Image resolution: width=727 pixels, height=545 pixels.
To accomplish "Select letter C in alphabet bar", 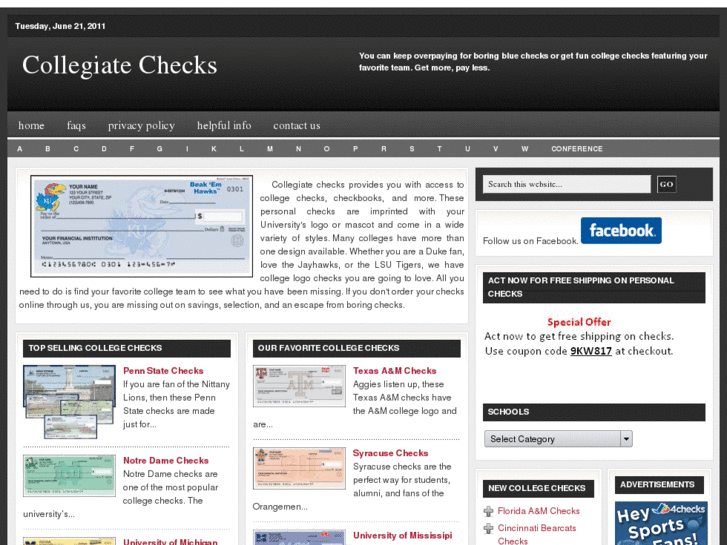I will (x=76, y=149).
